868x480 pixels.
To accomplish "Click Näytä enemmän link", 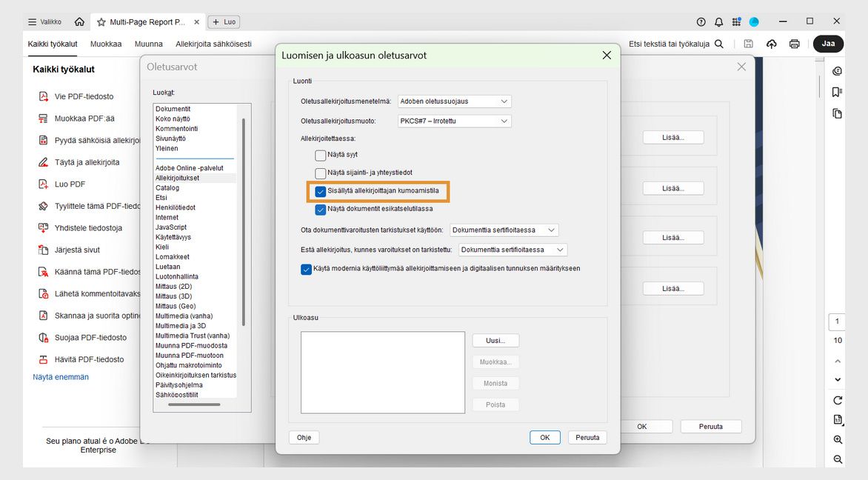I will 60,377.
